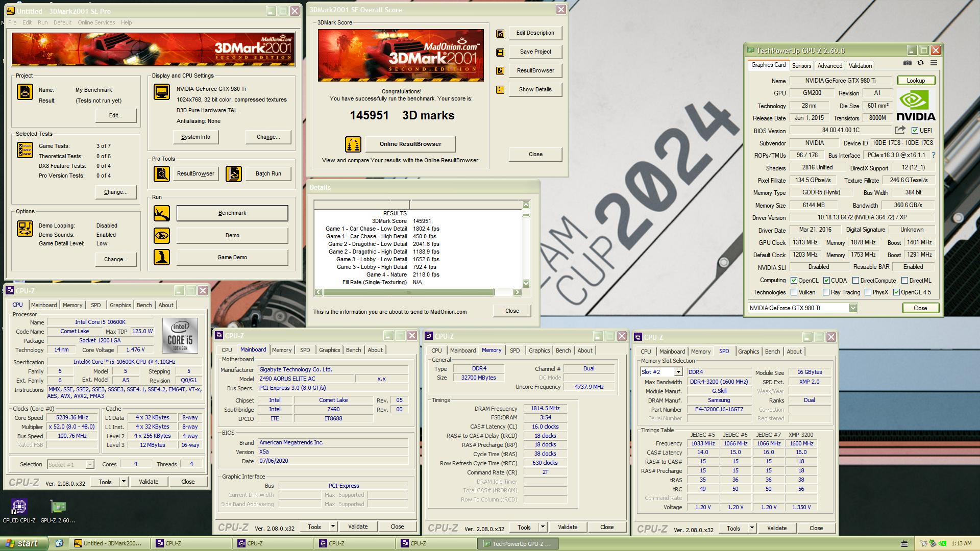This screenshot has width=980, height=551.
Task: Toggle the UEFI checkbox in GPU-Z
Action: [x=915, y=131]
